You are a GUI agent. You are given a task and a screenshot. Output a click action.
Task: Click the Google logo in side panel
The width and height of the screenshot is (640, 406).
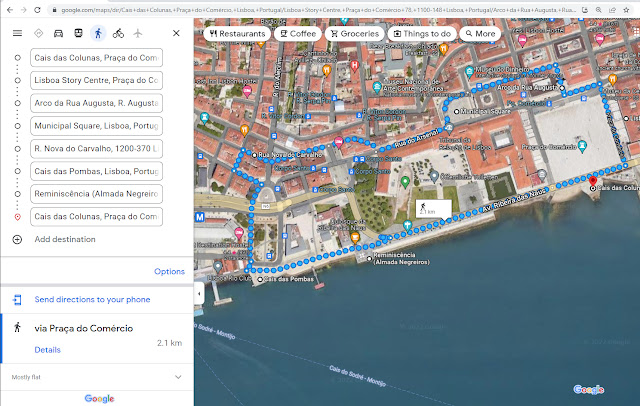pyautogui.click(x=99, y=398)
